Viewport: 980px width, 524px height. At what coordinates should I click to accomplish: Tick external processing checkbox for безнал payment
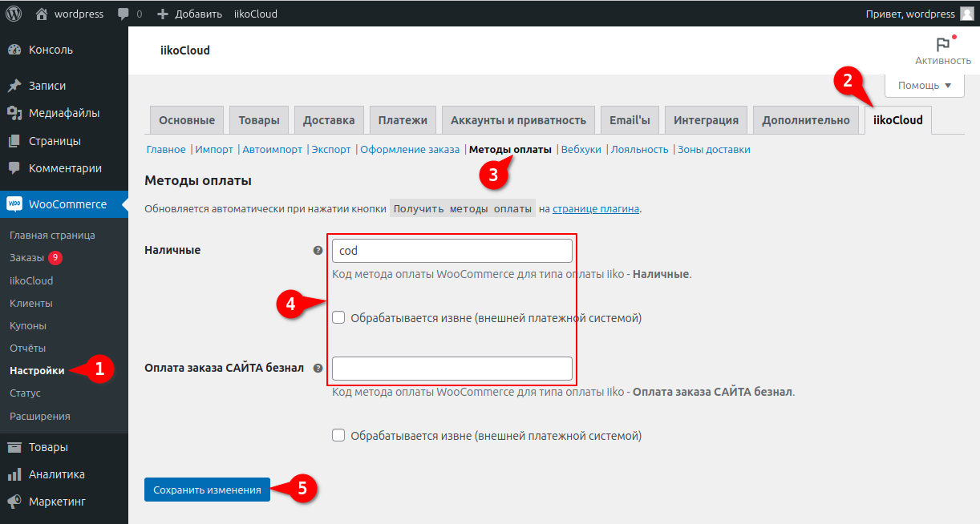click(338, 436)
